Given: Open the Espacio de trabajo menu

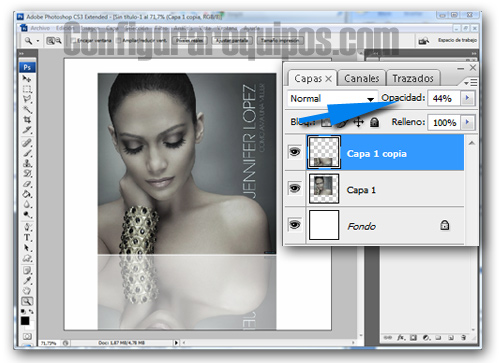Looking at the screenshot, I should click(x=457, y=40).
